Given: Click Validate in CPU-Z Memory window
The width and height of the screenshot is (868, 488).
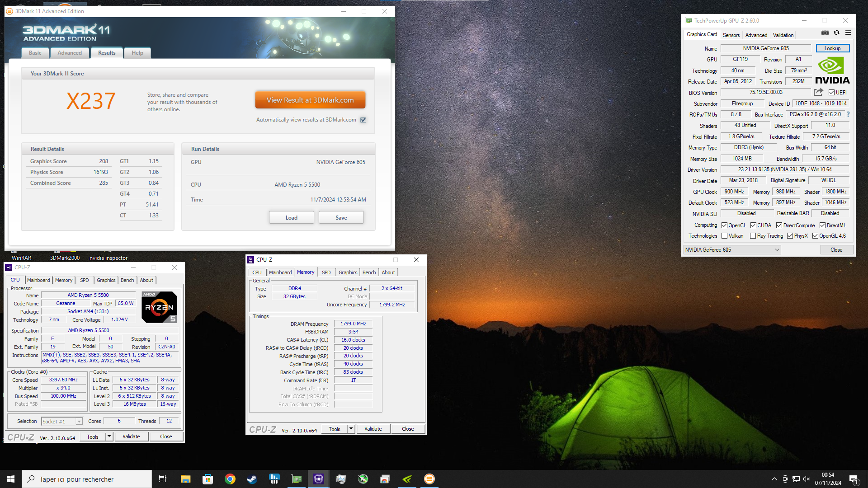Looking at the screenshot, I should [373, 429].
